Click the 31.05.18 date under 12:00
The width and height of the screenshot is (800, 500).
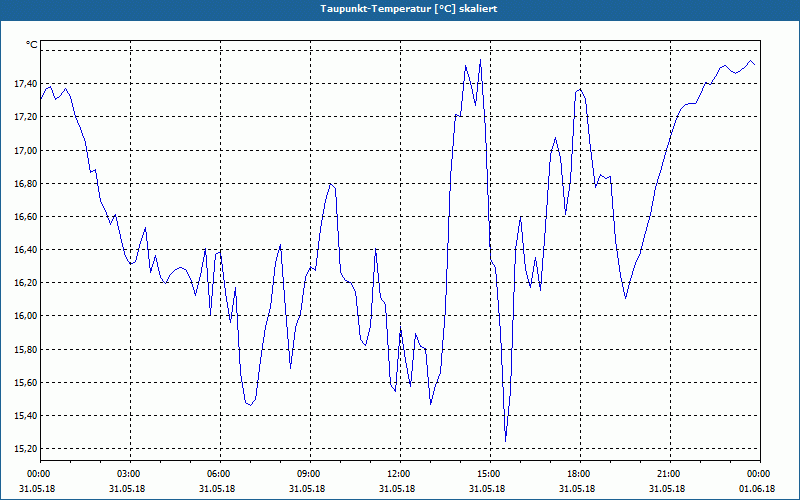397,488
